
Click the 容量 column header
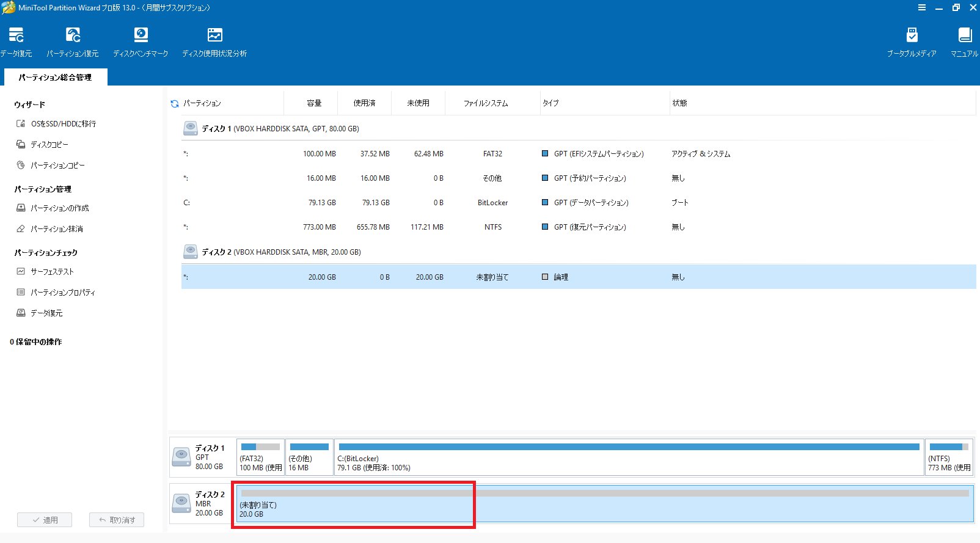[314, 103]
